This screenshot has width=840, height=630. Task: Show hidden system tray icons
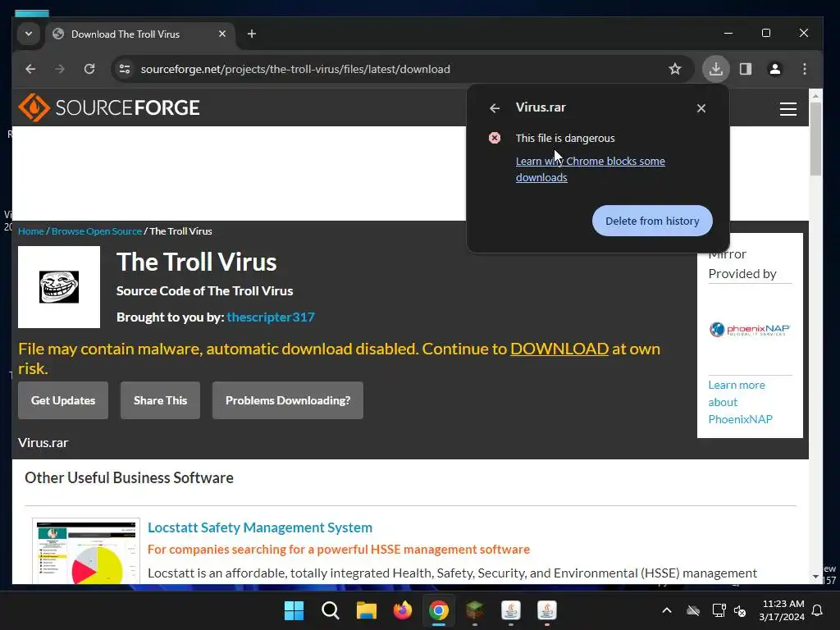pyautogui.click(x=666, y=610)
